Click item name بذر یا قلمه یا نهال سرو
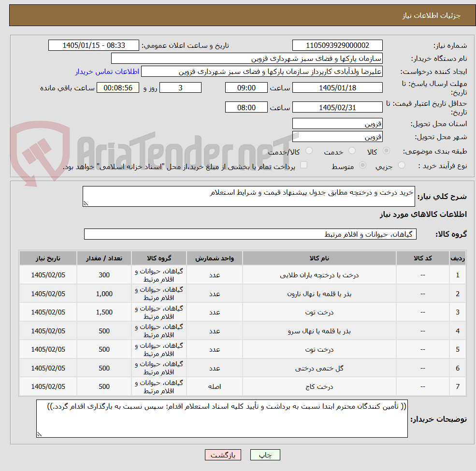 [x=319, y=331]
